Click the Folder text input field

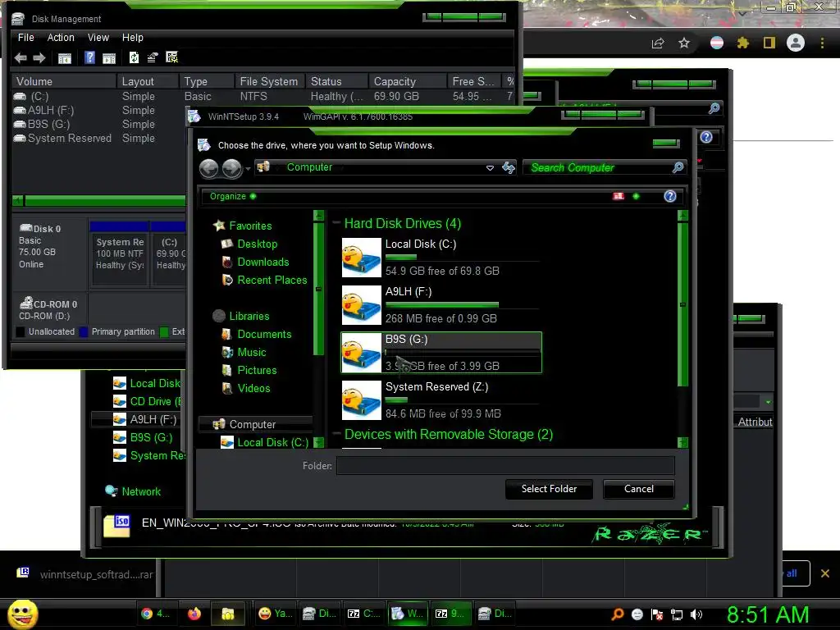(505, 466)
